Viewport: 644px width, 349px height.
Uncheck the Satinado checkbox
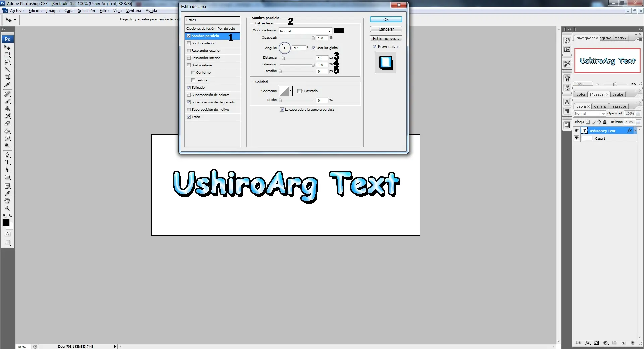point(189,88)
